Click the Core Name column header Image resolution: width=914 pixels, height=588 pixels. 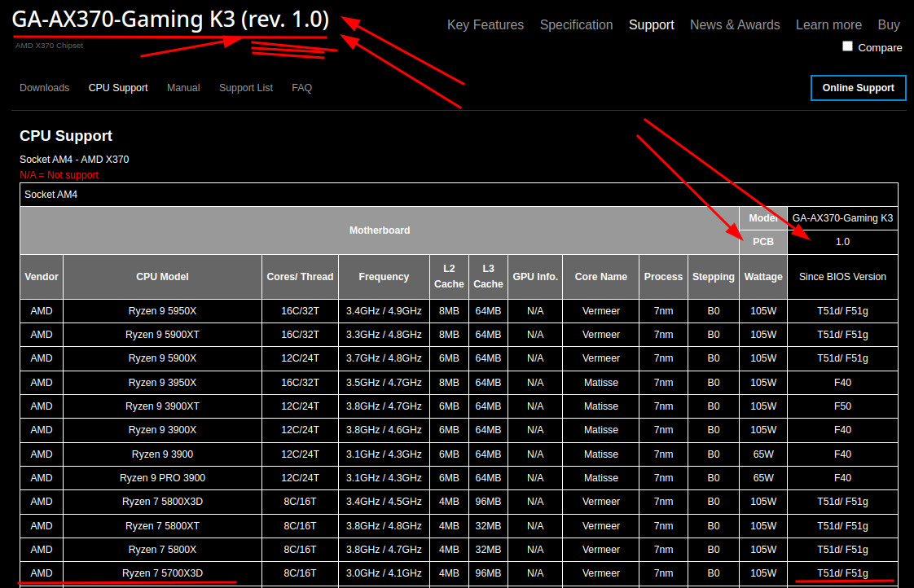(601, 277)
